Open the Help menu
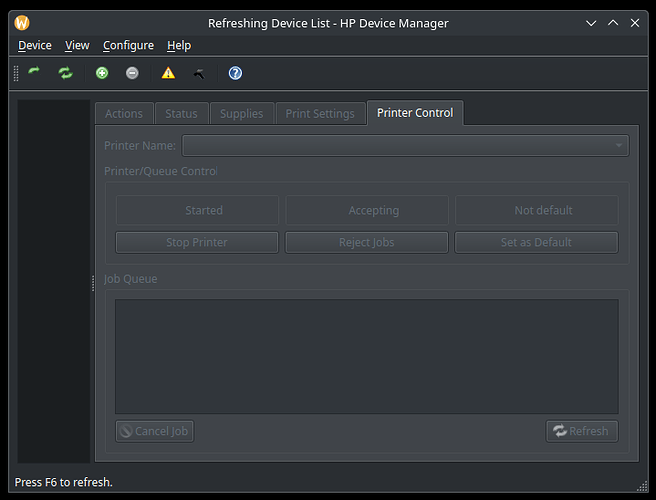 point(179,45)
